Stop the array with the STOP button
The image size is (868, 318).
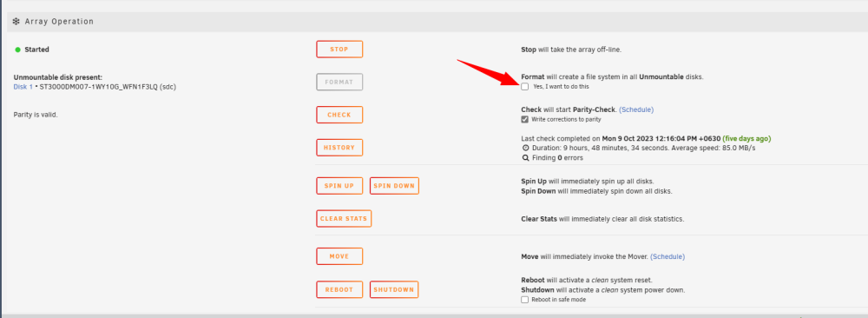click(339, 50)
